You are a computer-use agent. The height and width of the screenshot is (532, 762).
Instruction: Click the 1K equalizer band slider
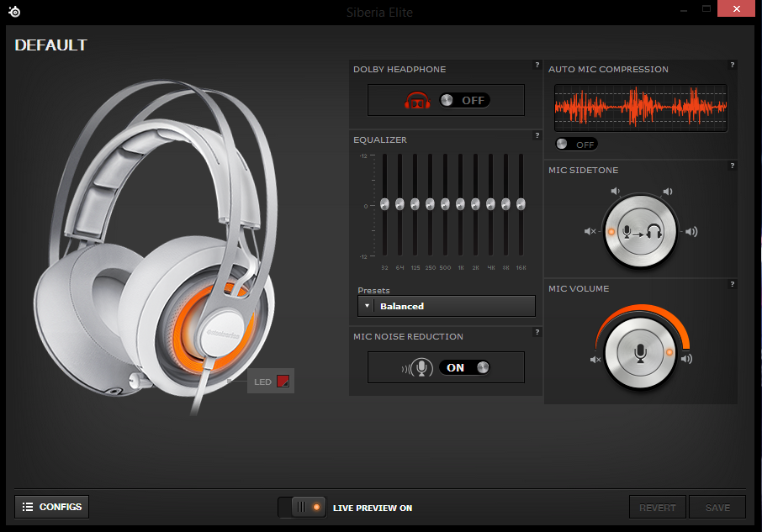point(460,204)
